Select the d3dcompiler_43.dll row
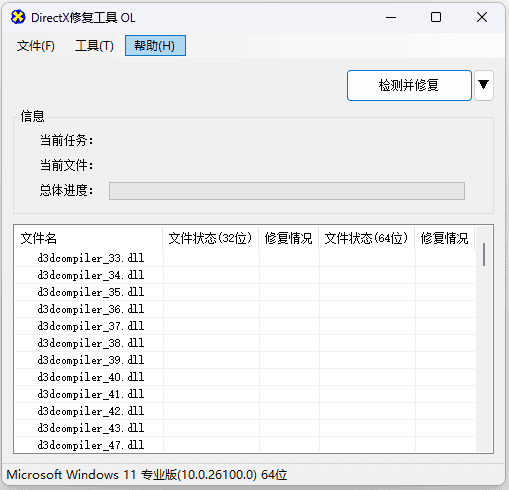Viewport: 509px width, 490px height. pyautogui.click(x=245, y=428)
